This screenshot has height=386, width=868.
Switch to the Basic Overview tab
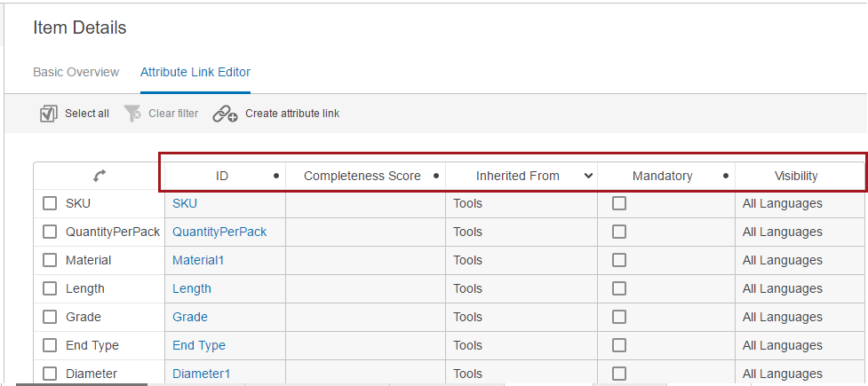76,72
